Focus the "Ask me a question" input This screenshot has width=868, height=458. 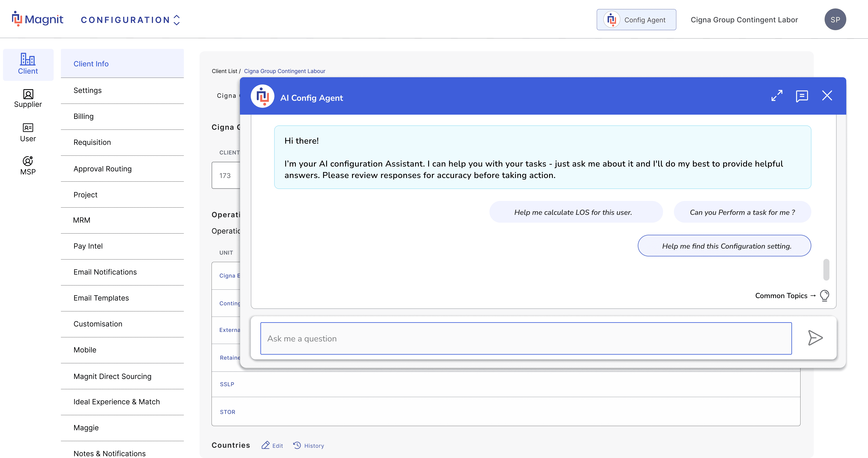526,338
